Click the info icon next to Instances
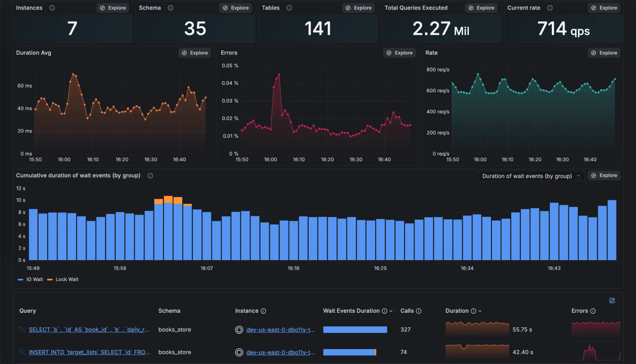The height and width of the screenshot is (364, 636). point(52,8)
